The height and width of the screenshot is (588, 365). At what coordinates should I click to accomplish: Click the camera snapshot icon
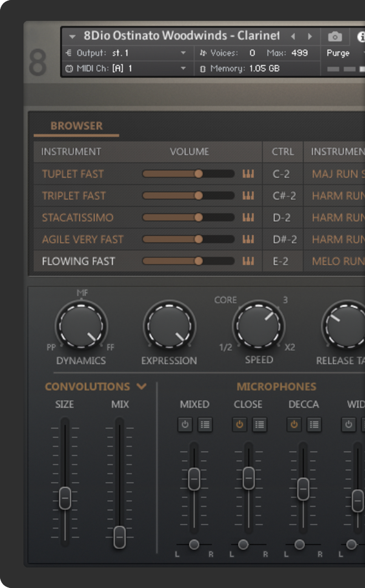coord(335,37)
